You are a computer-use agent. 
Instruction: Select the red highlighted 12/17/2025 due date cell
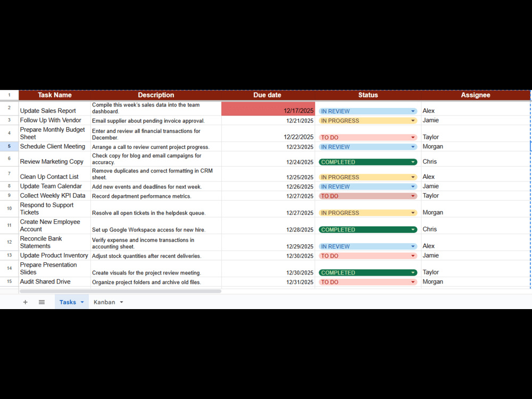[x=268, y=109]
